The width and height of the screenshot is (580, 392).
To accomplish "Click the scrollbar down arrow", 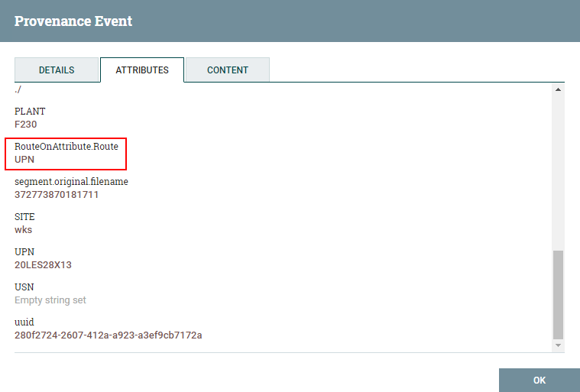I will pyautogui.click(x=558, y=345).
